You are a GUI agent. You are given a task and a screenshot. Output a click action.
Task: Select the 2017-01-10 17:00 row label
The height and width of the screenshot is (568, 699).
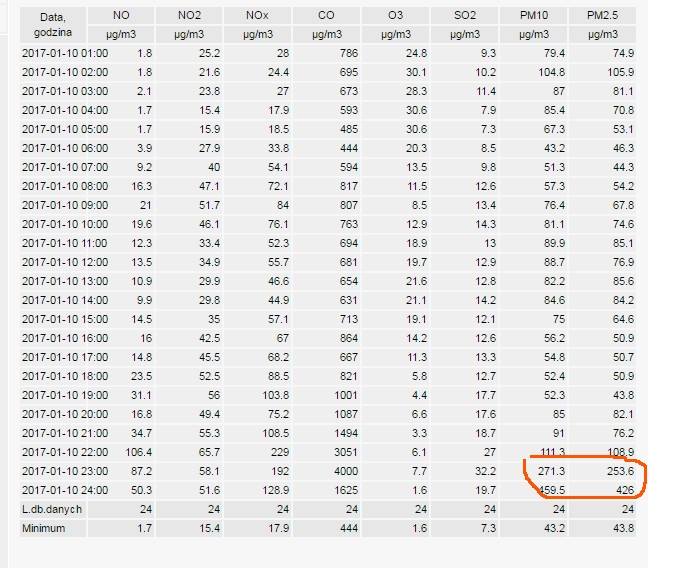[x=65, y=358]
